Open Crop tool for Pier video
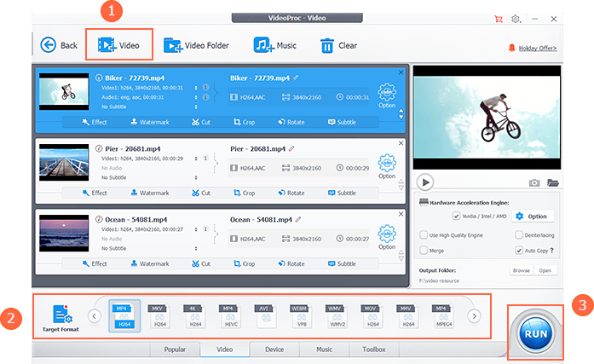The height and width of the screenshot is (364, 594). (245, 194)
